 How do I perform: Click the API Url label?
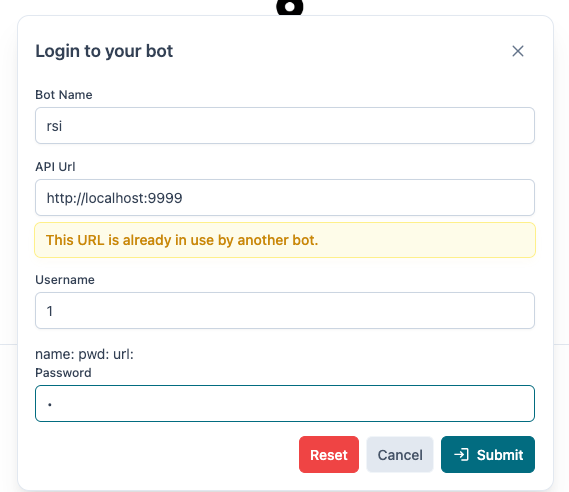click(x=55, y=167)
